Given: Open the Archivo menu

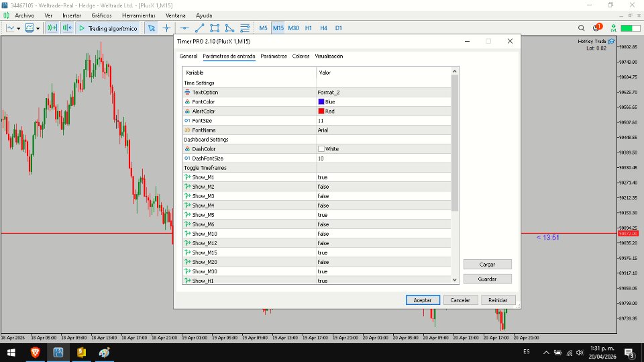Looking at the screenshot, I should (25, 15).
